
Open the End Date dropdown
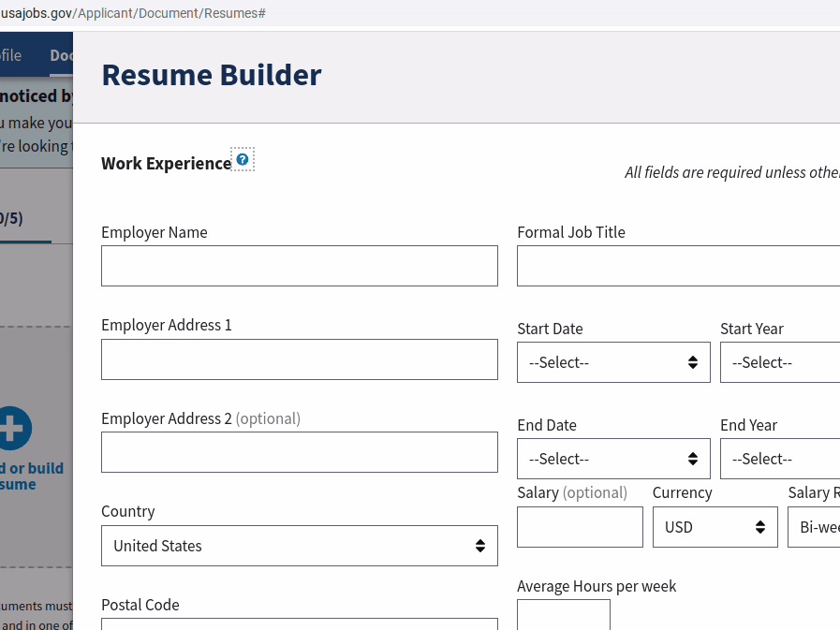(x=613, y=459)
